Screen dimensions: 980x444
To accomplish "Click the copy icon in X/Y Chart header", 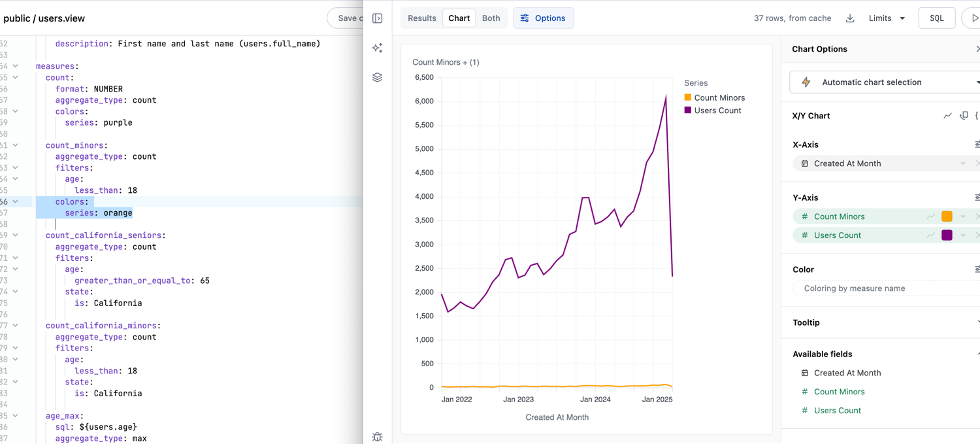I will pos(964,116).
